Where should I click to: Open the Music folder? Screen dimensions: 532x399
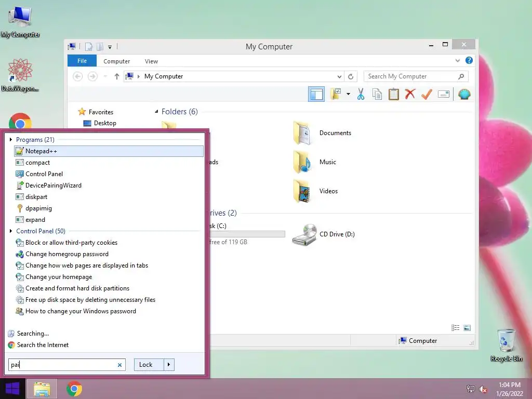(x=314, y=162)
